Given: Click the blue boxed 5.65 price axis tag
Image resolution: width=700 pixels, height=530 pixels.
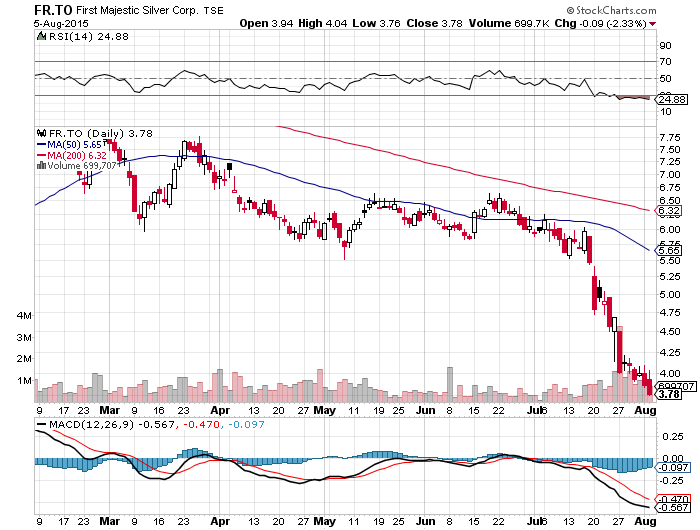Looking at the screenshot, I should [x=669, y=250].
